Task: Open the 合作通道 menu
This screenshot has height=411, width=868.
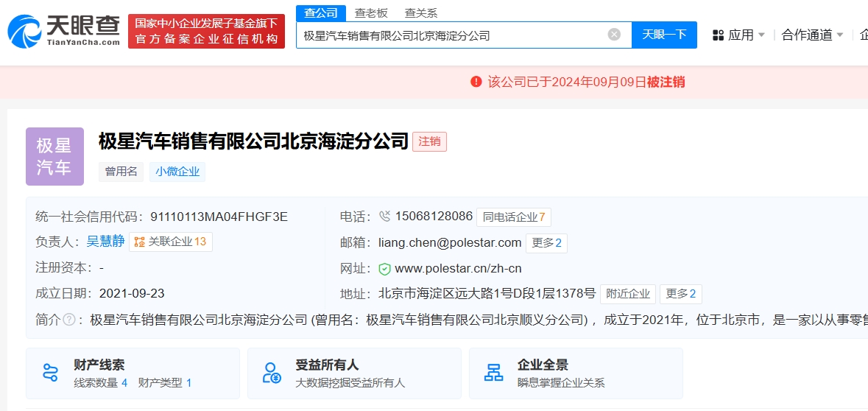Action: [x=807, y=35]
